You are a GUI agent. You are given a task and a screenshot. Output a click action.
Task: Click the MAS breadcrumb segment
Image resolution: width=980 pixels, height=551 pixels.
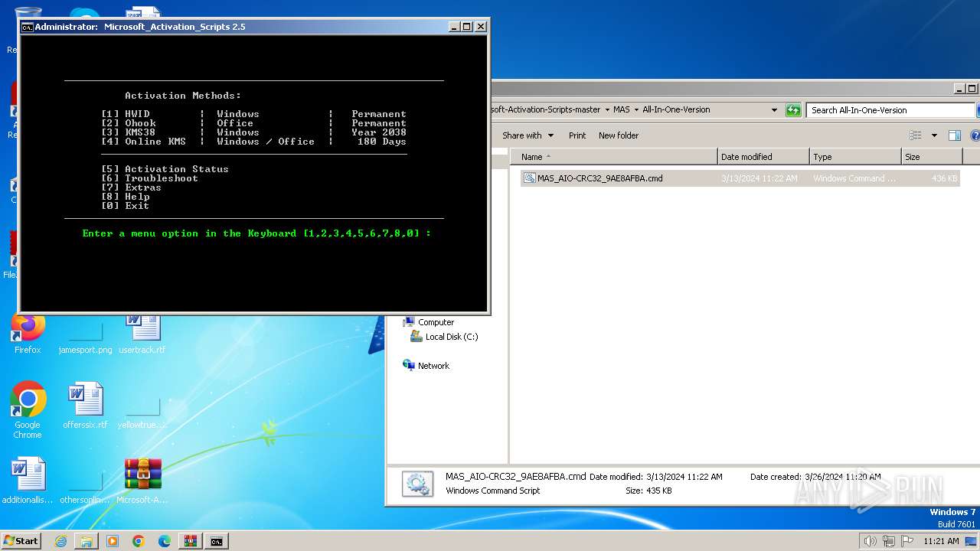[x=622, y=109]
